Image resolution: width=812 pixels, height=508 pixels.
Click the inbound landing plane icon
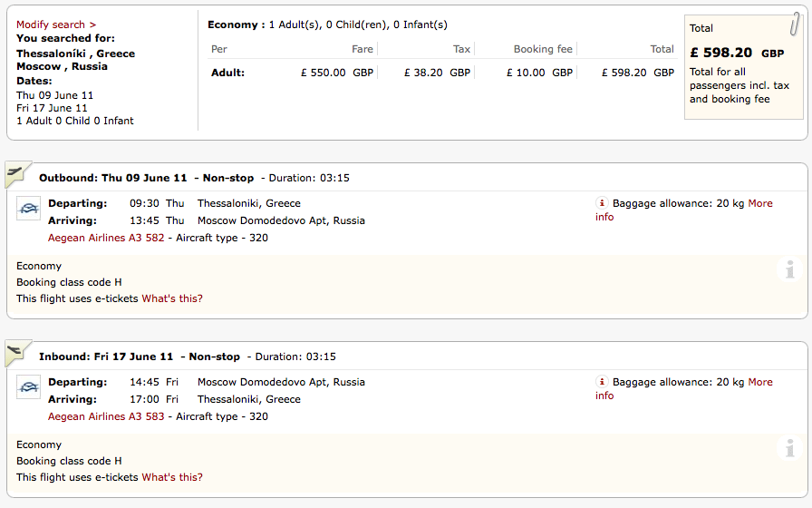pos(15,351)
